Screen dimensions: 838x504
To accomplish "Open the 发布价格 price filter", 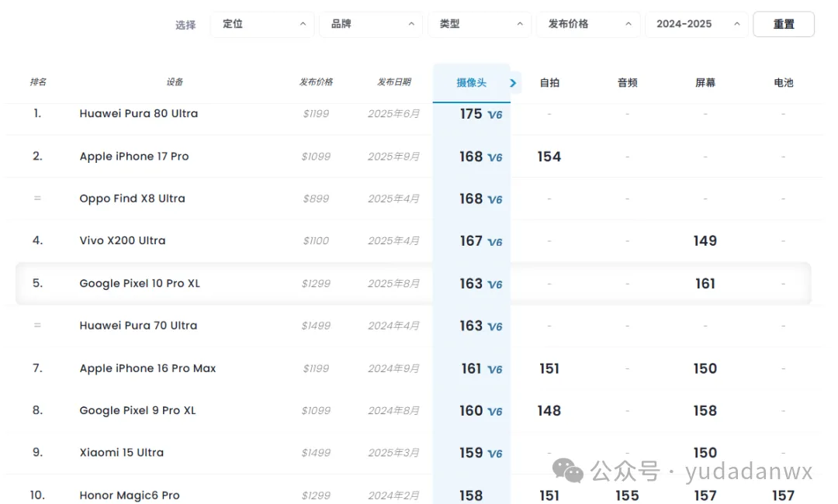I will [x=588, y=24].
